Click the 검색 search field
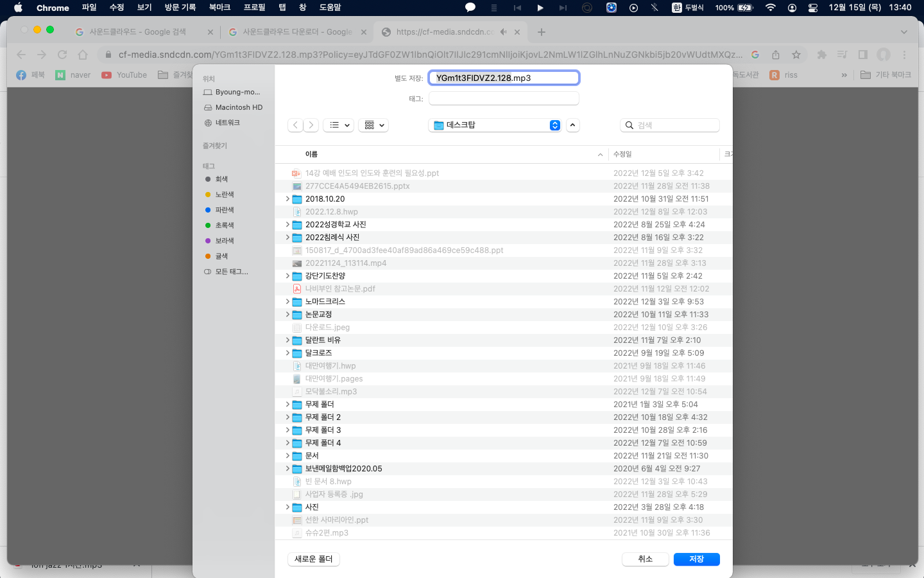 670,125
